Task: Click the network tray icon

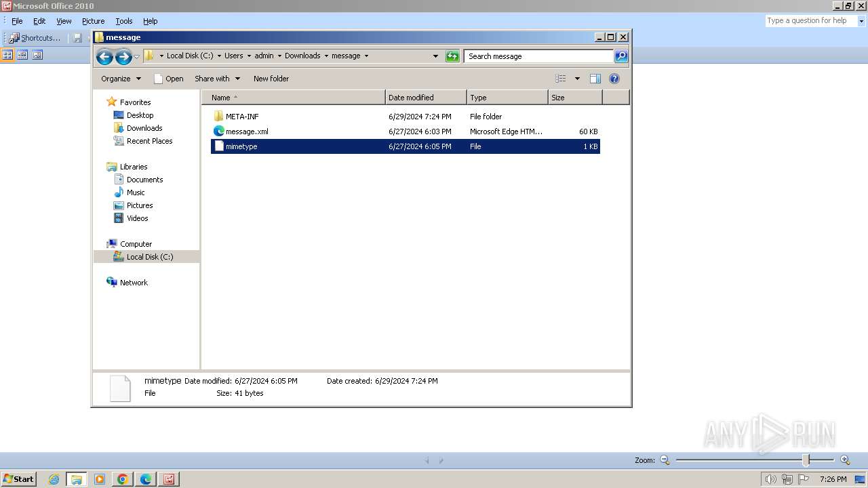Action: tap(787, 479)
